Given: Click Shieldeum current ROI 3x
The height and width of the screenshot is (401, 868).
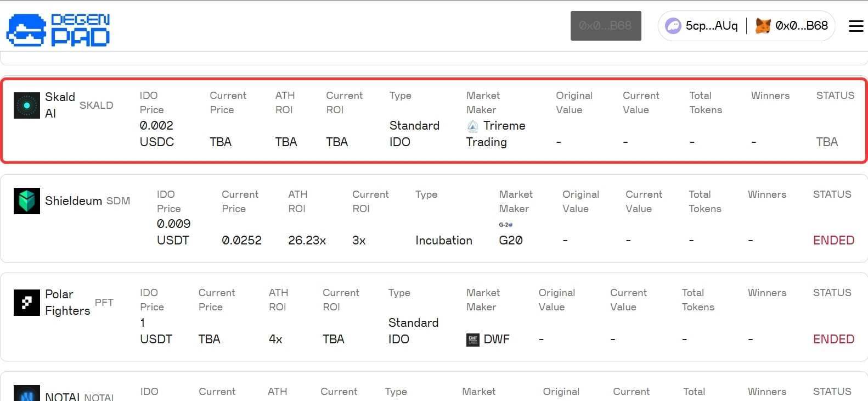Looking at the screenshot, I should point(359,241).
